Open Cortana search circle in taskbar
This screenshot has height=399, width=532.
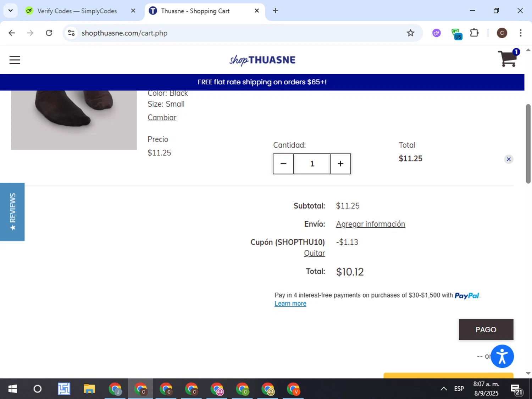tap(38, 389)
